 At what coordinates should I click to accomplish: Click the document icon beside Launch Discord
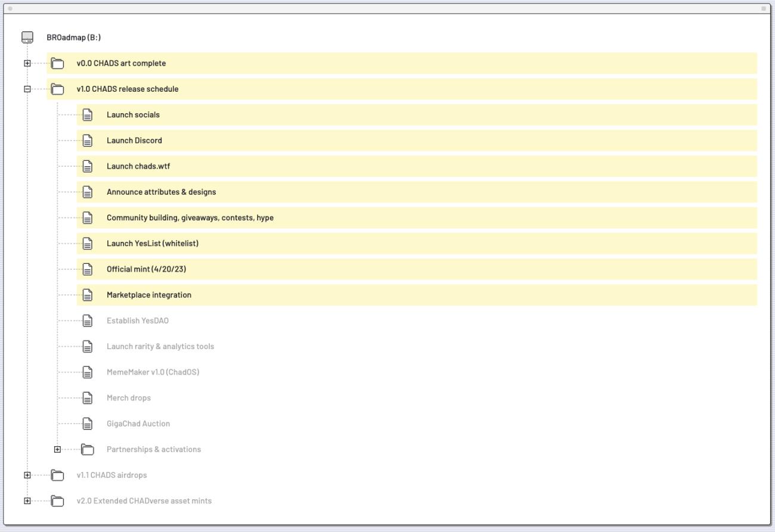click(88, 141)
